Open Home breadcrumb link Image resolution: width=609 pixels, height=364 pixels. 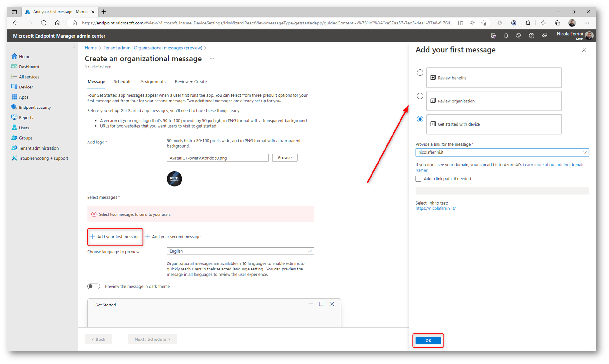click(91, 48)
